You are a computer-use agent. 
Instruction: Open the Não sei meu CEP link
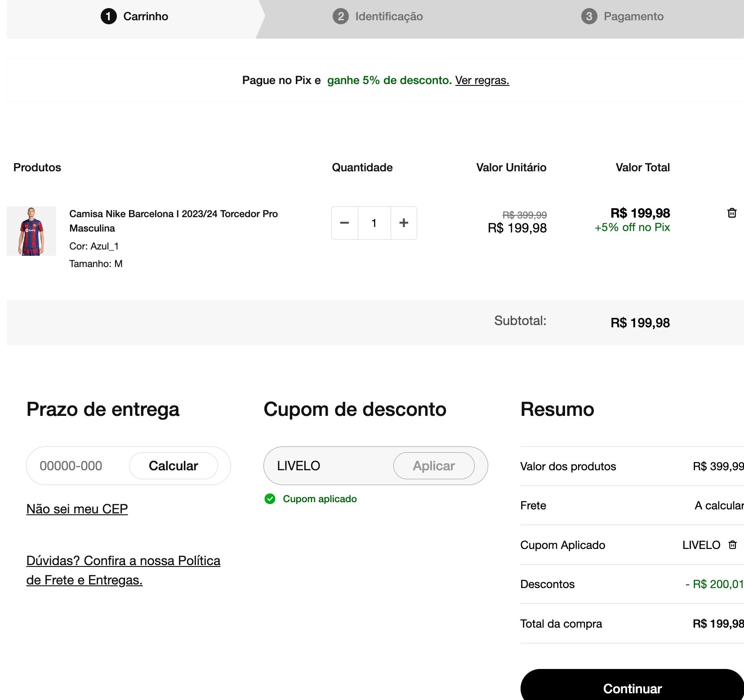pos(77,509)
